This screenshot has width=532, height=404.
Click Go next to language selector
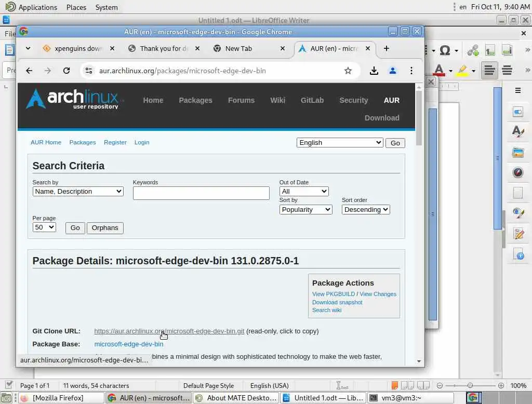[x=395, y=143]
